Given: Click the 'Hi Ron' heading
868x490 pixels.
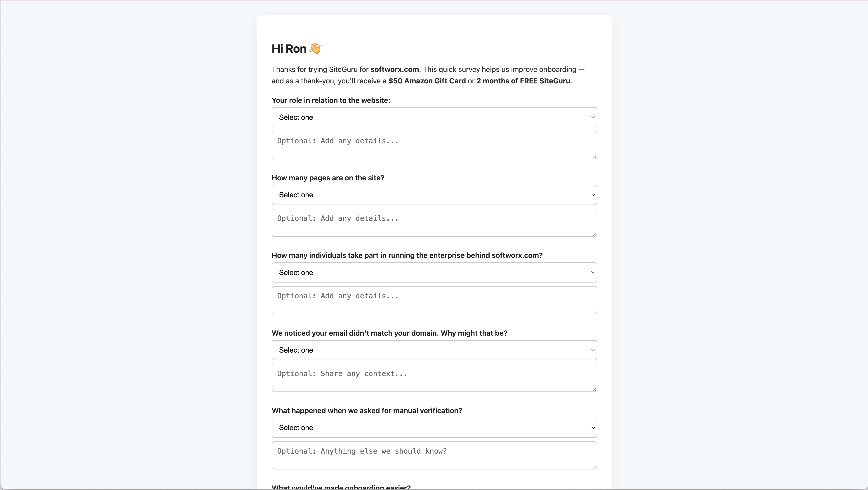Looking at the screenshot, I should click(289, 49).
